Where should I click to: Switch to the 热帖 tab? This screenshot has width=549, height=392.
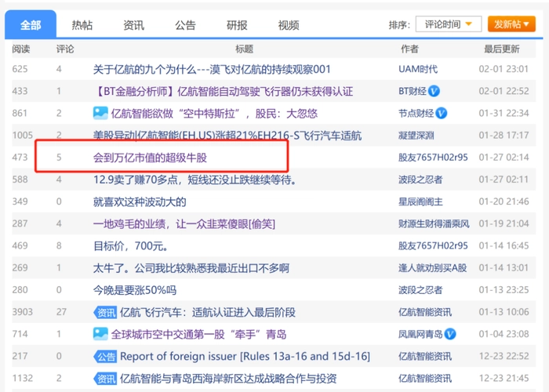[82, 25]
